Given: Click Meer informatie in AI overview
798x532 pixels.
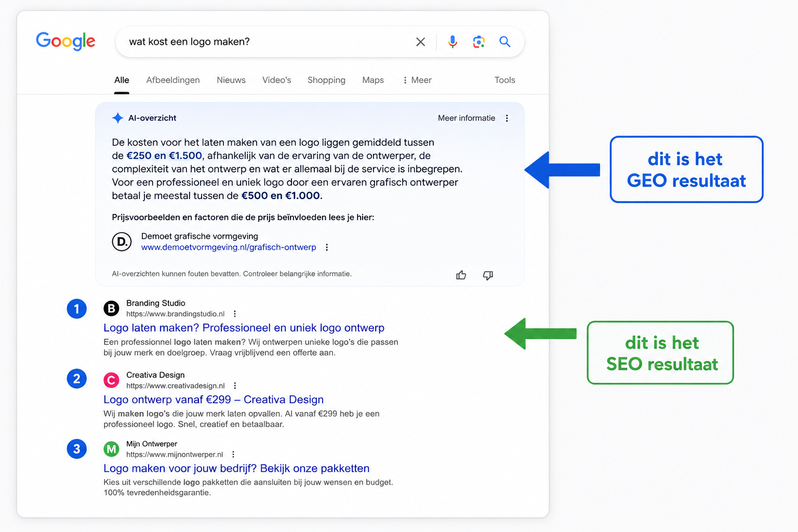Looking at the screenshot, I should [x=467, y=118].
